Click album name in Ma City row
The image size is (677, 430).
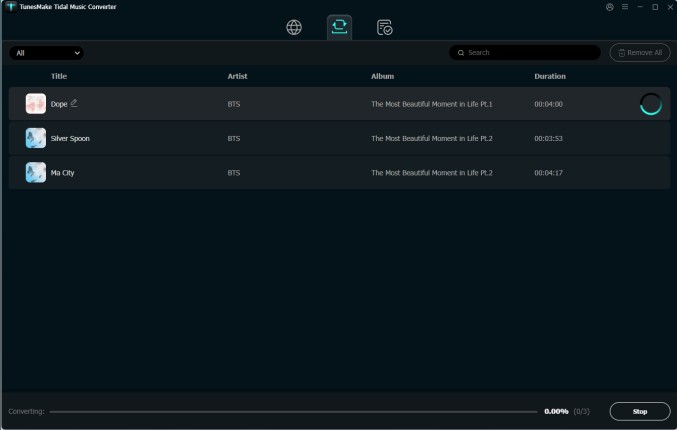click(432, 173)
